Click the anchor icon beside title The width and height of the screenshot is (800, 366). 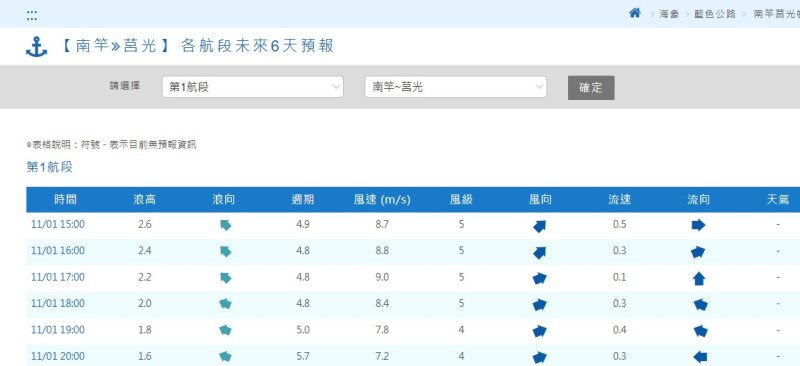coord(36,47)
